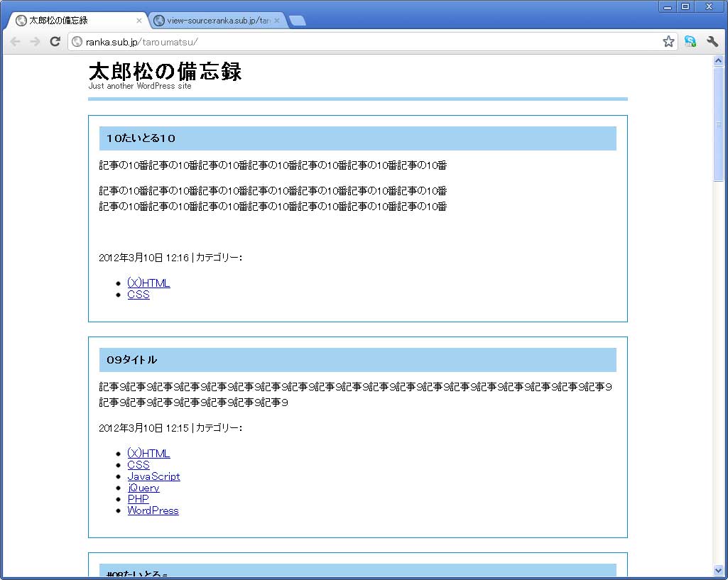The width and height of the screenshot is (728, 580).
Task: Click the tagline Just another WordPress site
Action: point(140,86)
